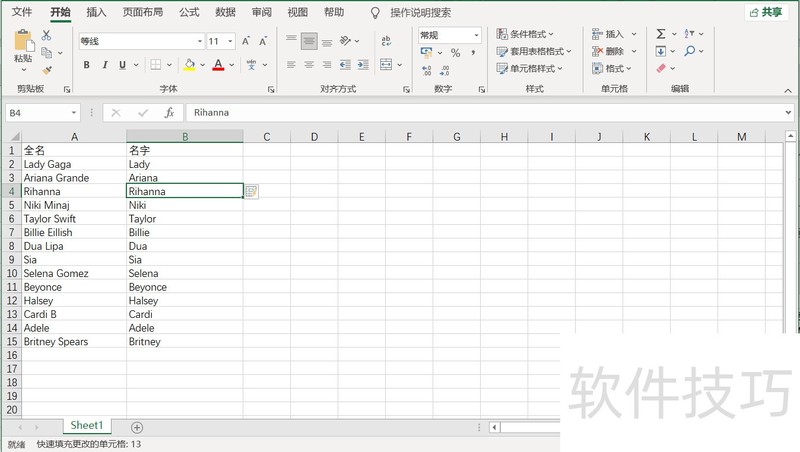800x452 pixels.
Task: Click accounting number format icon
Action: point(427,53)
